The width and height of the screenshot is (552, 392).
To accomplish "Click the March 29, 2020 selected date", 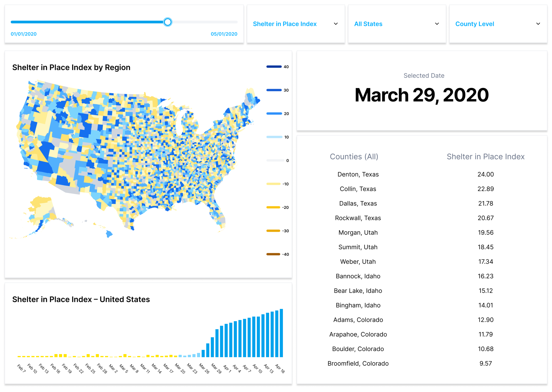I will [422, 95].
